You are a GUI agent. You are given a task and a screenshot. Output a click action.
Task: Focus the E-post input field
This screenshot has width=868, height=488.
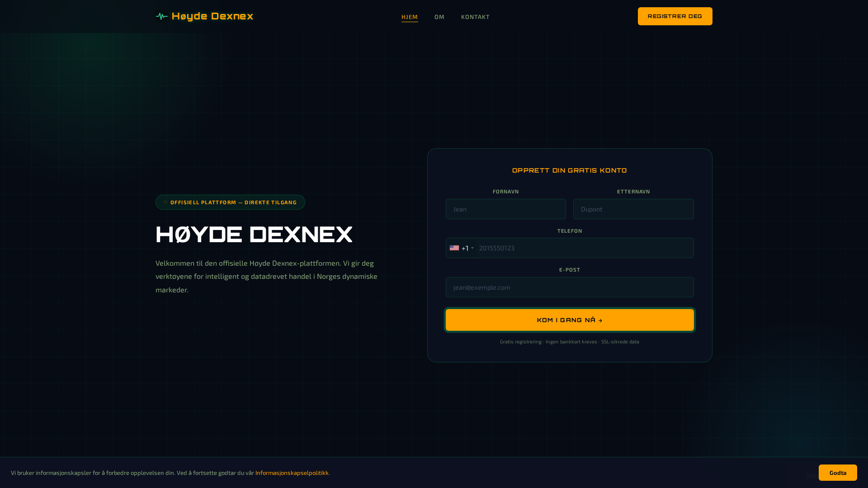pyautogui.click(x=570, y=287)
